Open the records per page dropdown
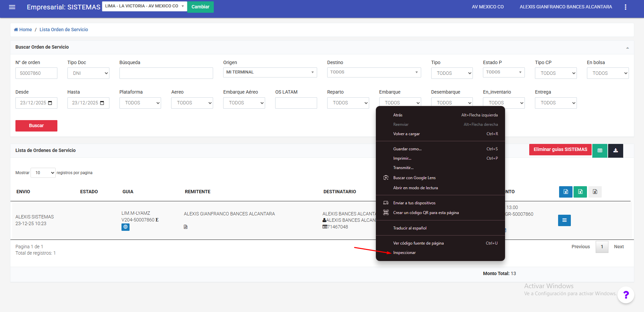644x312 pixels. 43,173
